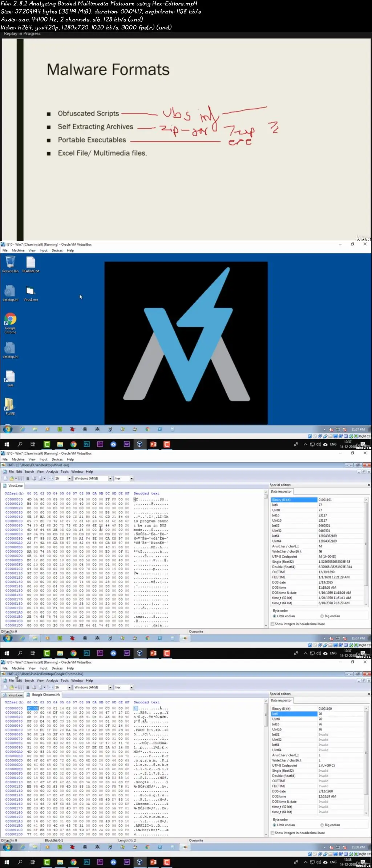Click host Windows Start button in desktop frame

pos(7,444)
